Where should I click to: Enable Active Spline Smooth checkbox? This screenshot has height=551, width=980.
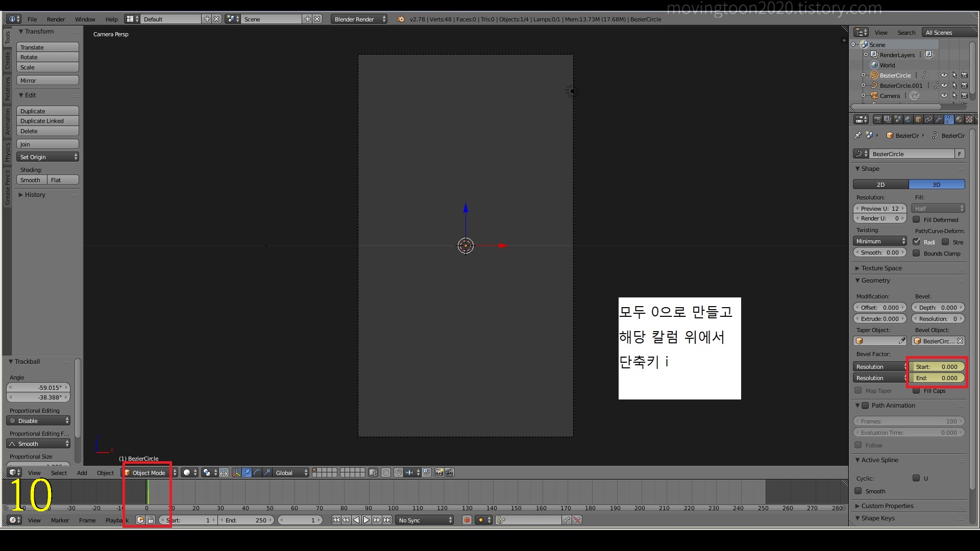click(x=858, y=491)
